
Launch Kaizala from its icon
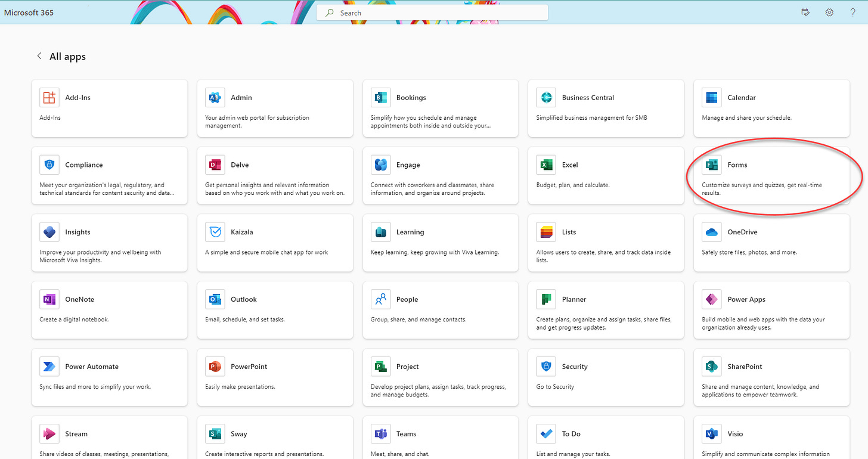[215, 232]
